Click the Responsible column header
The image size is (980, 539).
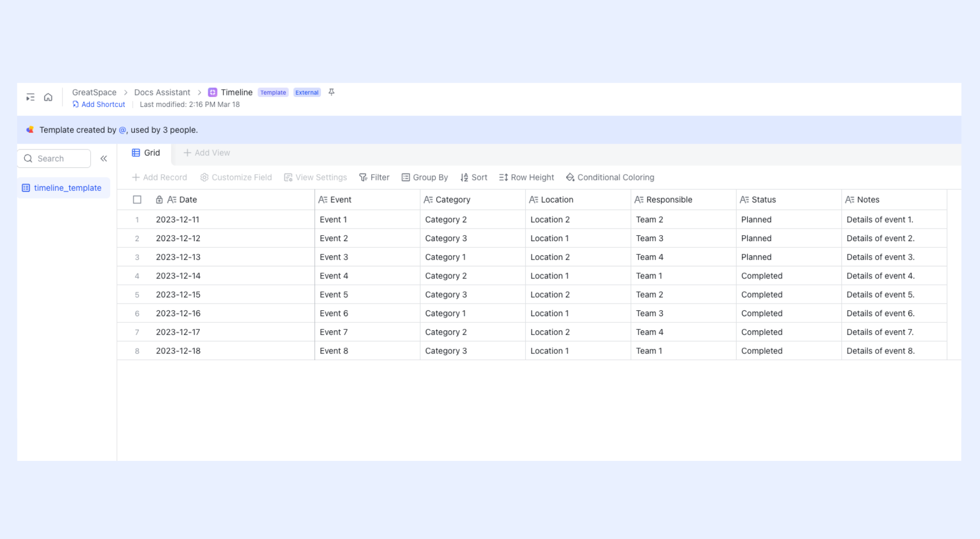(x=684, y=200)
